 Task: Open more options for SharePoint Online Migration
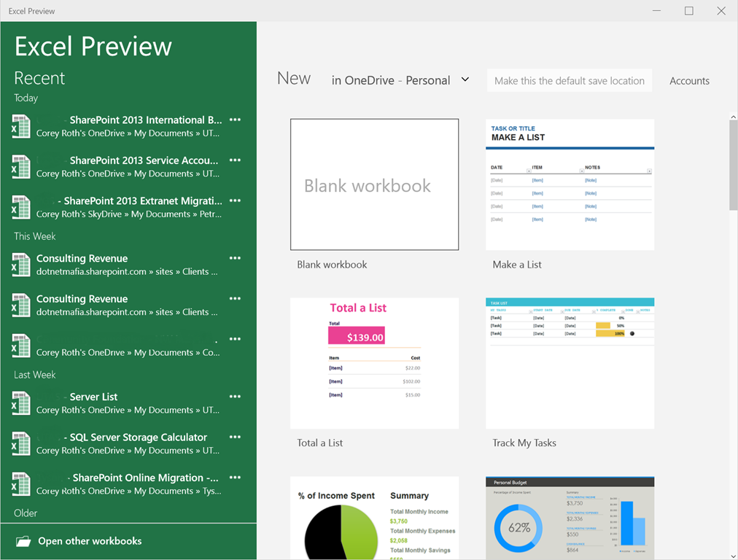(x=235, y=477)
